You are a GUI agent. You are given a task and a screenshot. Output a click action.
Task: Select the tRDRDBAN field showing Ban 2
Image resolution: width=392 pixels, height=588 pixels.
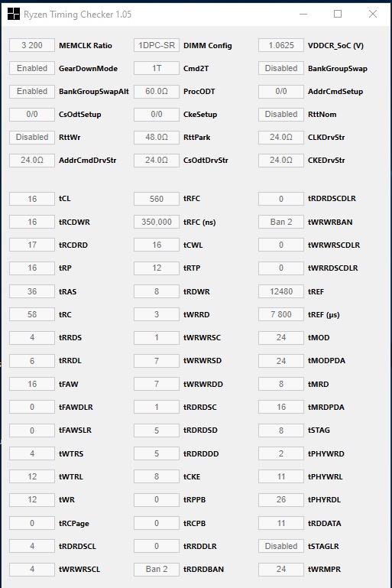coord(157,569)
